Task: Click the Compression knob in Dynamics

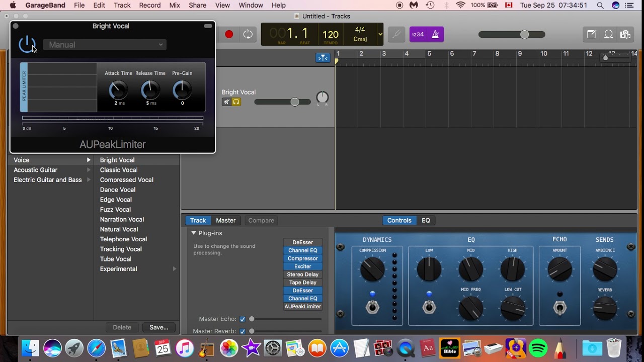Action: tap(372, 269)
